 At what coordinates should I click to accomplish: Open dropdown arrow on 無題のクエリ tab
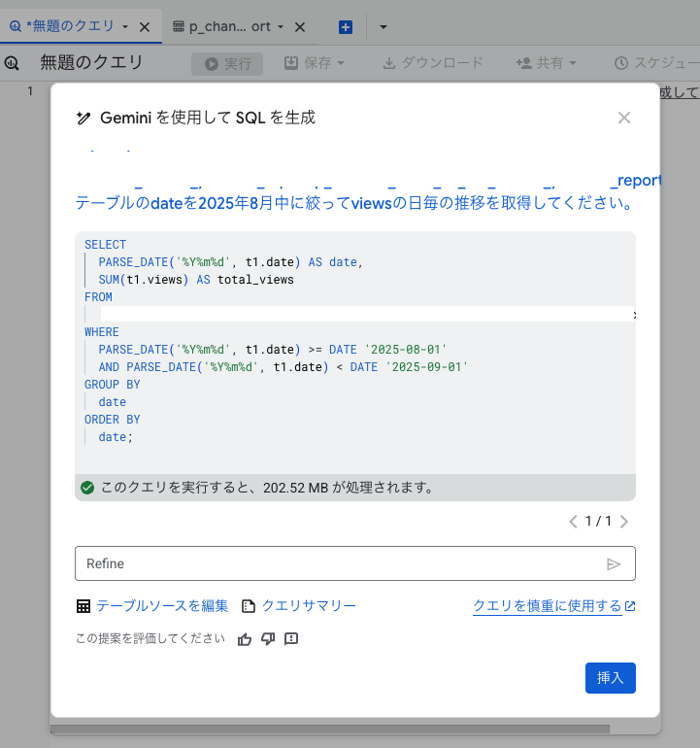(125, 27)
